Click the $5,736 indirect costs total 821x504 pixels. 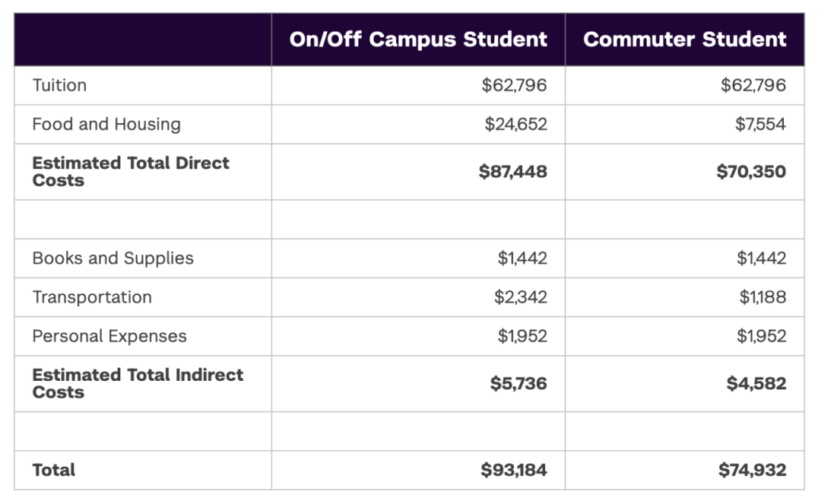pos(518,383)
